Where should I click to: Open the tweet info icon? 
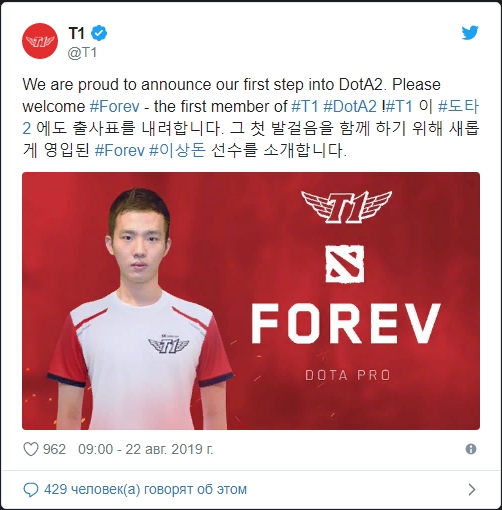point(471,449)
